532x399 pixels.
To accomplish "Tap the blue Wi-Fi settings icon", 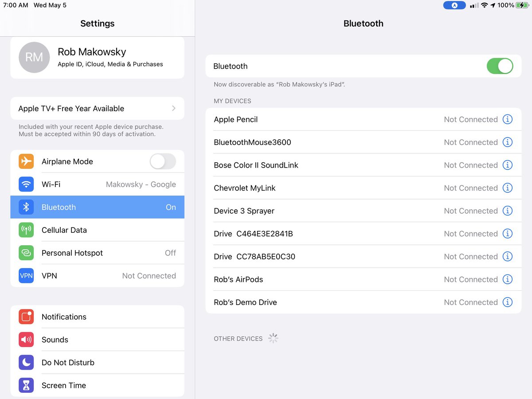I will coord(26,184).
